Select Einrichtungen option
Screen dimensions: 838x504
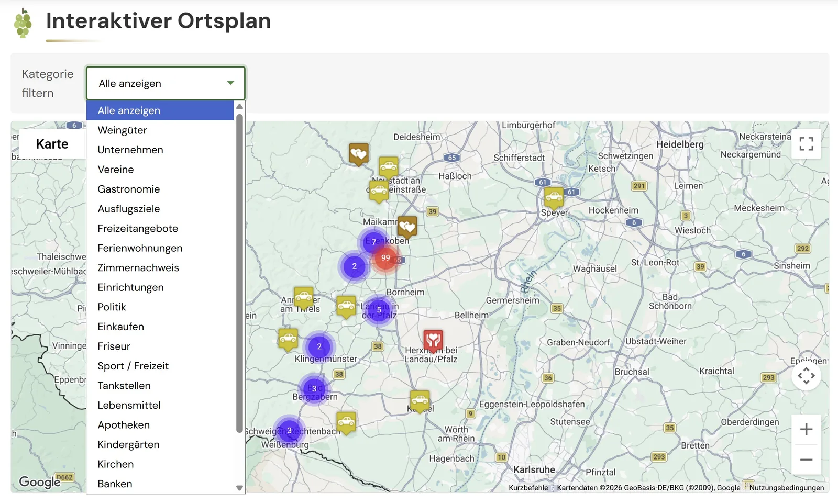(160, 287)
